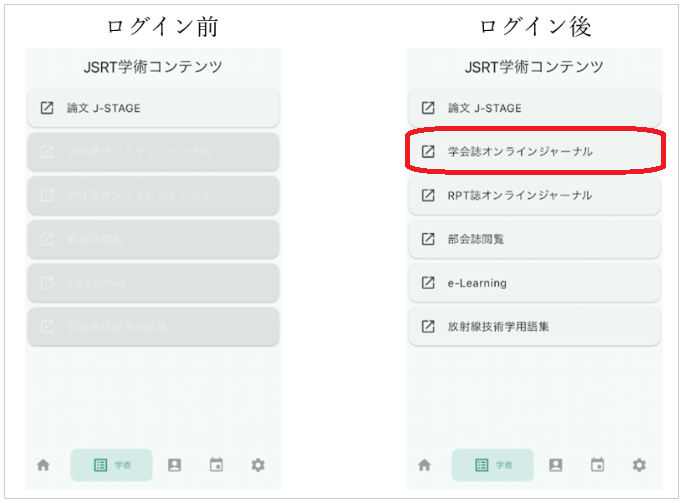Open the red-circled 学会誌オンラインジャーナル button
684x503 pixels.
click(534, 152)
